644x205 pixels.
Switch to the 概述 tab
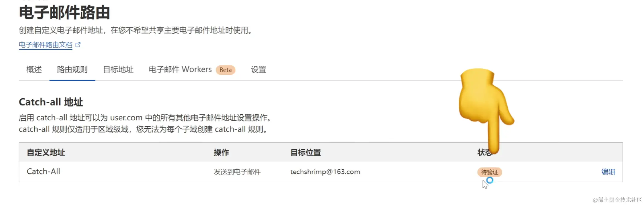(34, 69)
